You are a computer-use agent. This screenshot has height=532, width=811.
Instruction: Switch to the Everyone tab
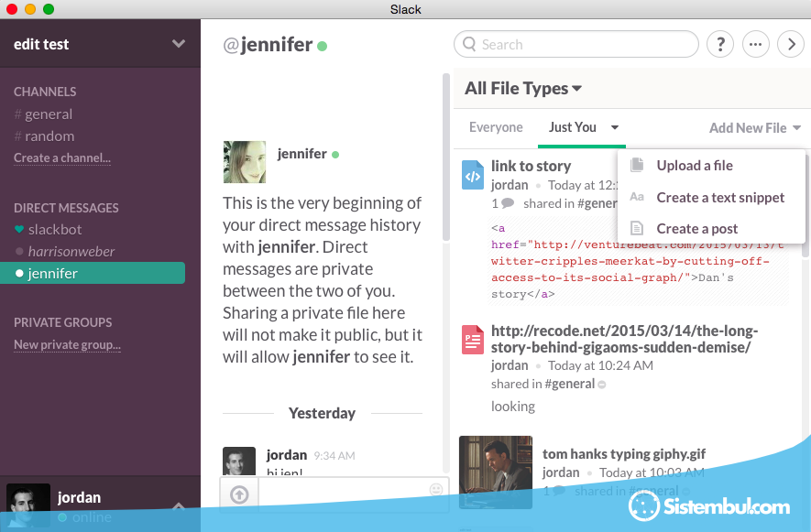tap(496, 127)
